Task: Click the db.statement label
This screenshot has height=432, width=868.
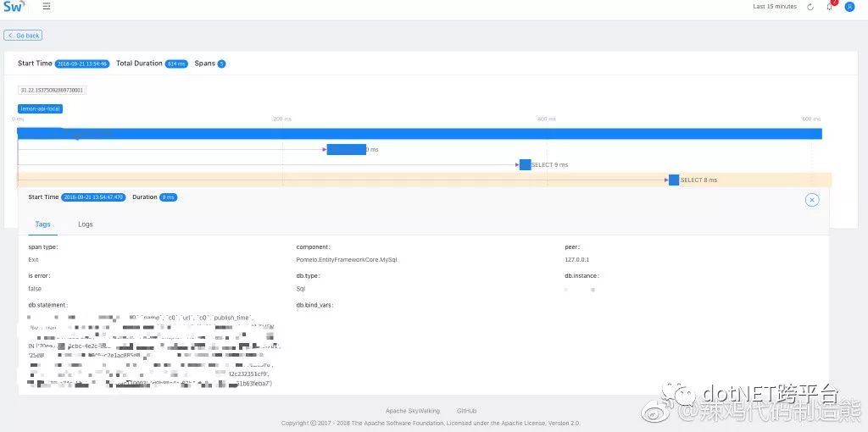Action: pyautogui.click(x=48, y=305)
